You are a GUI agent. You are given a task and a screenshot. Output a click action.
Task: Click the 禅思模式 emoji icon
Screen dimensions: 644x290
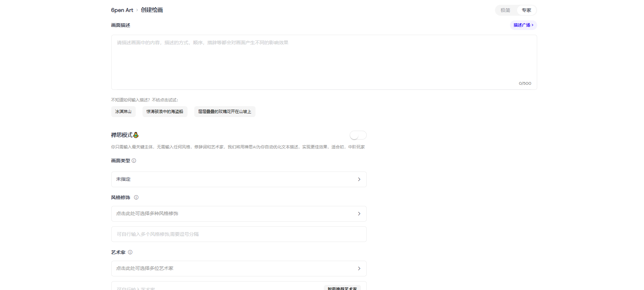[x=136, y=135]
